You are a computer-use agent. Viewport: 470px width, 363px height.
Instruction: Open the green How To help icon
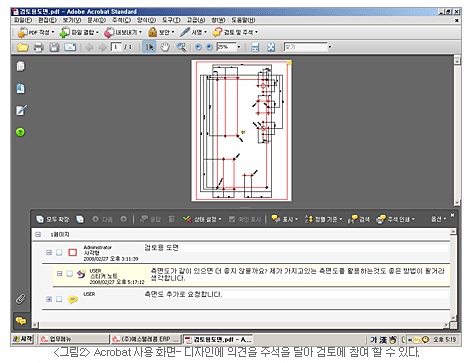point(20,132)
